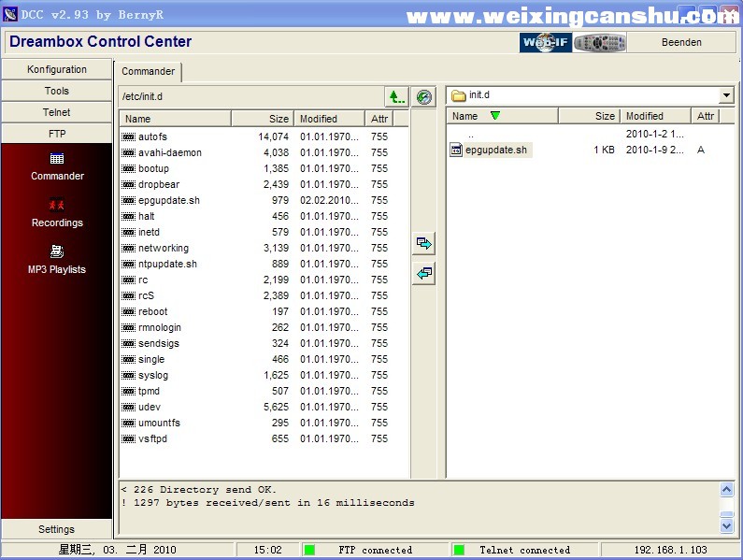Select the sendsigs file icon
Image resolution: width=743 pixels, height=560 pixels.
[x=128, y=343]
